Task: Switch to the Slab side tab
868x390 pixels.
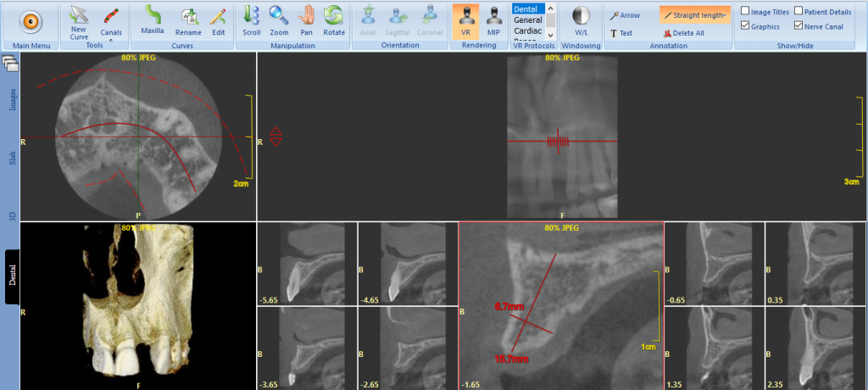Action: click(12, 159)
